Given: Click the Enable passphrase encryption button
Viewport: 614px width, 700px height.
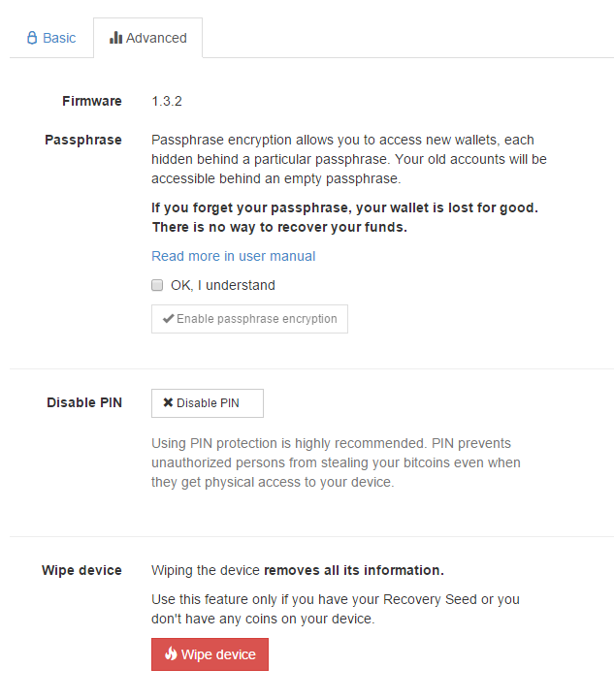Looking at the screenshot, I should (249, 319).
